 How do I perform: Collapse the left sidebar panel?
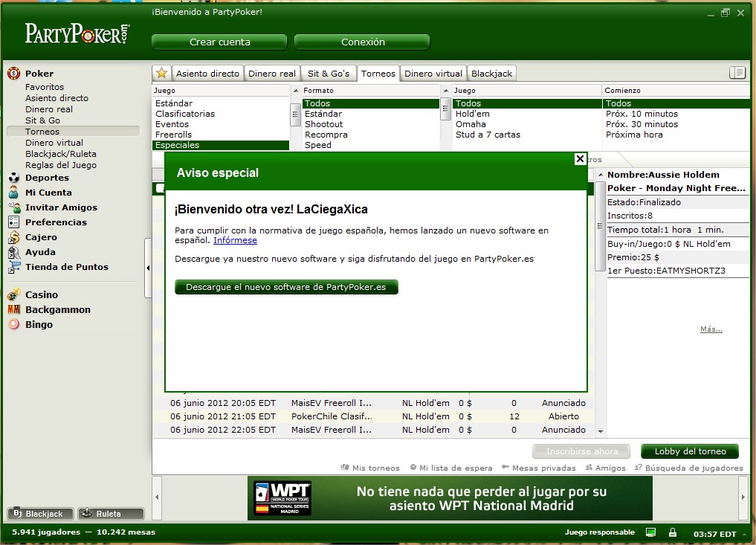point(148,268)
